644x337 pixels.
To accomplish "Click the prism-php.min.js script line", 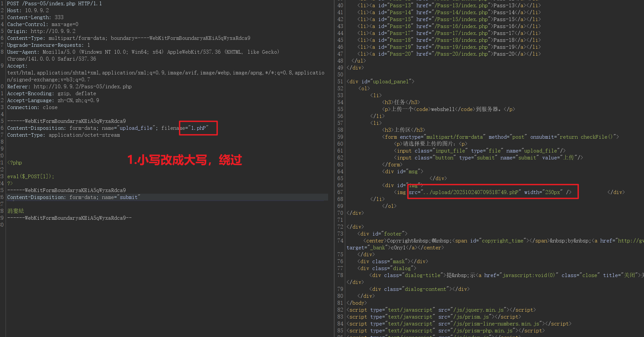I will point(446,331).
